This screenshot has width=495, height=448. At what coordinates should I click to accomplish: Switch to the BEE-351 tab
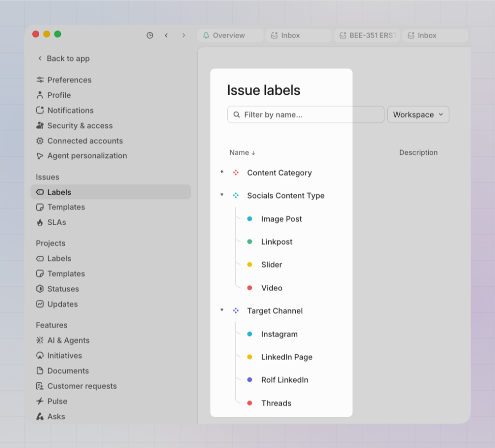(367, 35)
